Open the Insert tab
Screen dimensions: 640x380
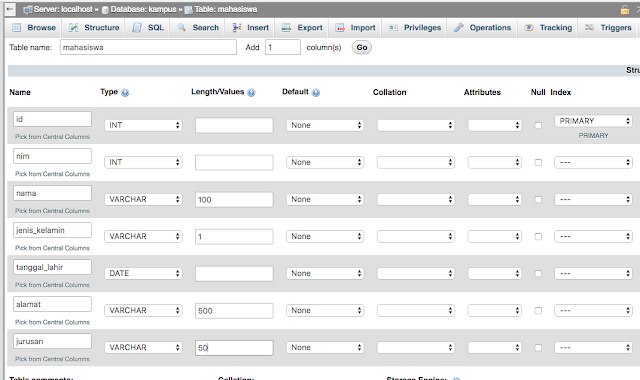click(x=251, y=28)
